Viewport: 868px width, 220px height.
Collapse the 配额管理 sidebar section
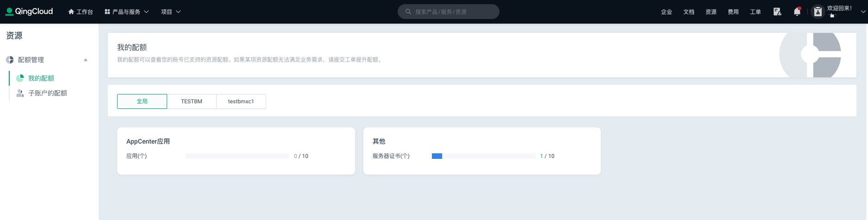[x=86, y=60]
